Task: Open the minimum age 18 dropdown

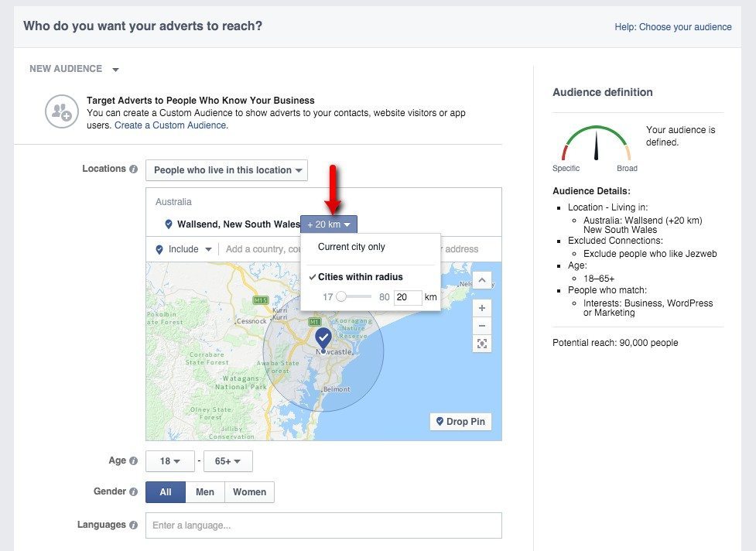Action: (171, 461)
